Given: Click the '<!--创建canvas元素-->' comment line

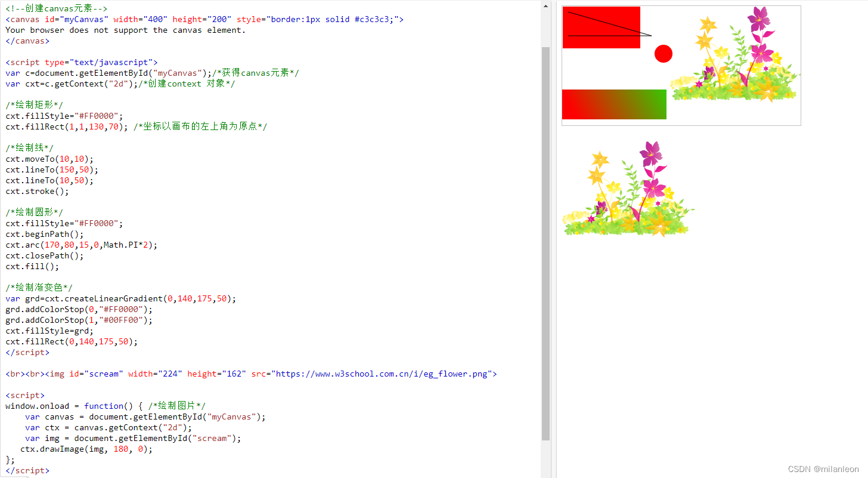Looking at the screenshot, I should (x=57, y=8).
